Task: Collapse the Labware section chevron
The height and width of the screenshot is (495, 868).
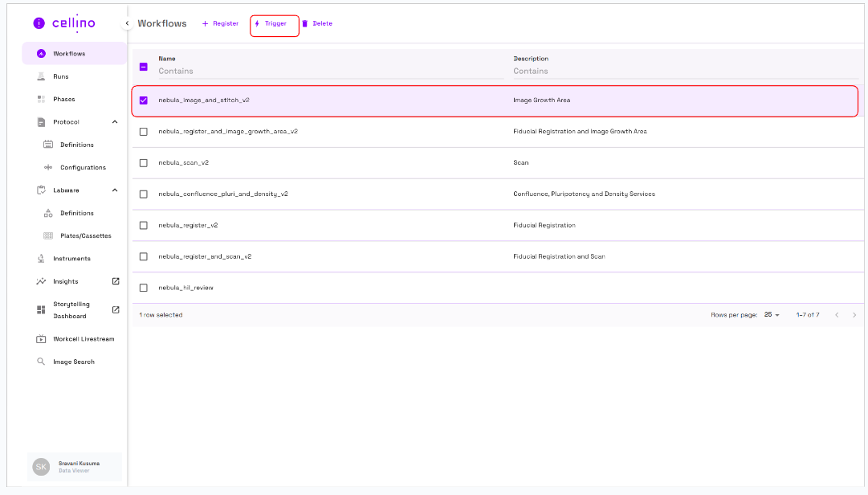Action: (x=114, y=190)
